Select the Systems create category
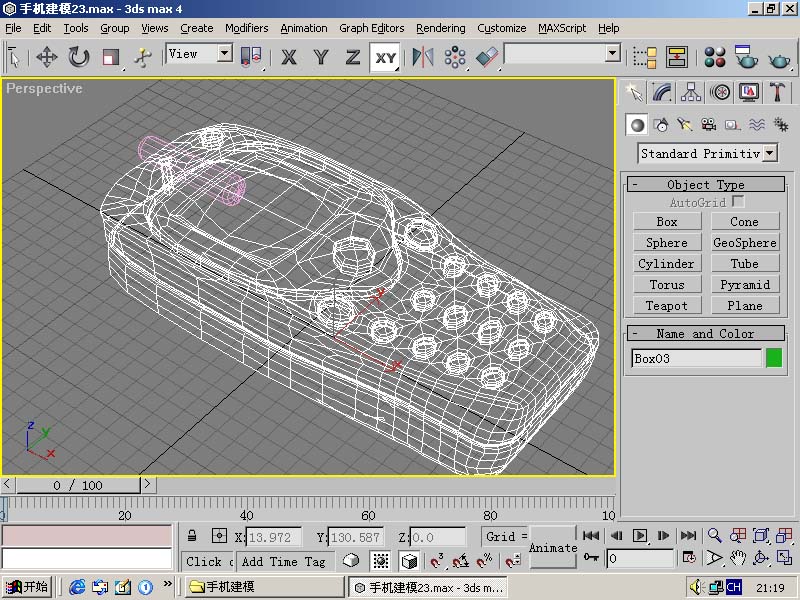 [x=781, y=124]
